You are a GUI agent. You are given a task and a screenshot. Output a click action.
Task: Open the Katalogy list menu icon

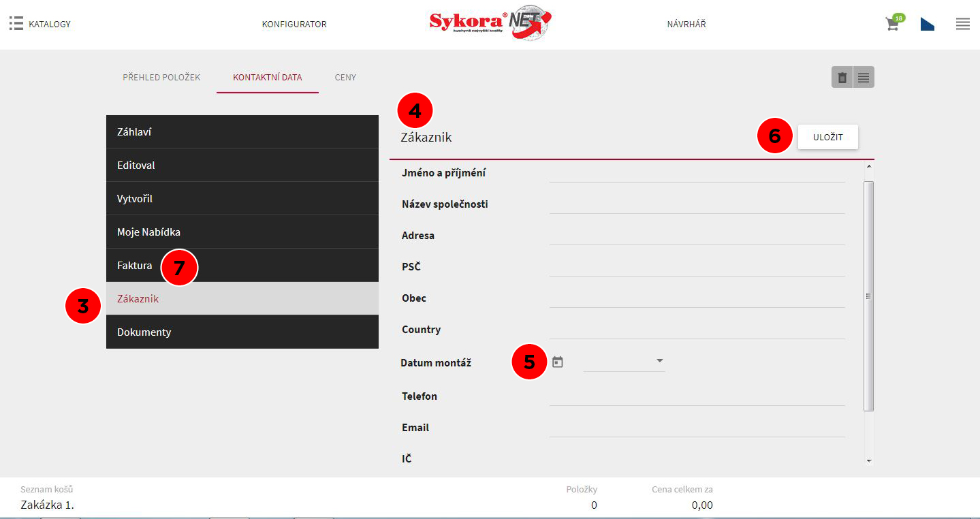16,24
